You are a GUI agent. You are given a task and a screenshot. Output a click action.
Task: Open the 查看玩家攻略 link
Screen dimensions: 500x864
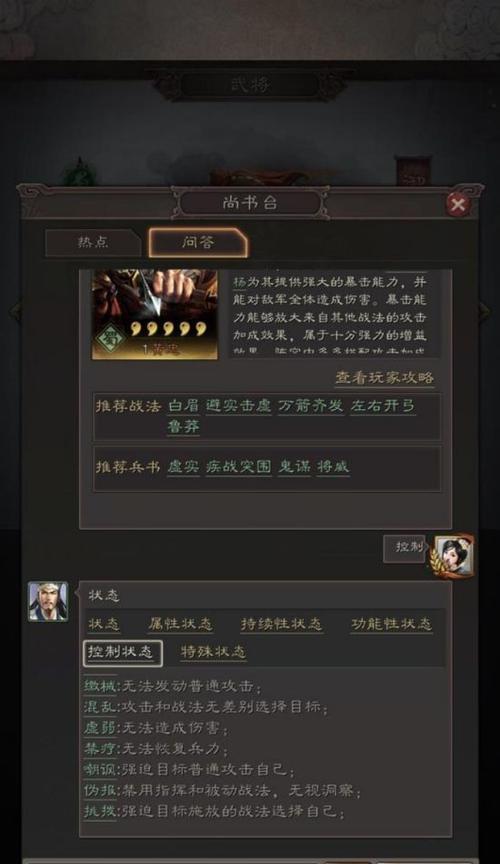point(384,377)
